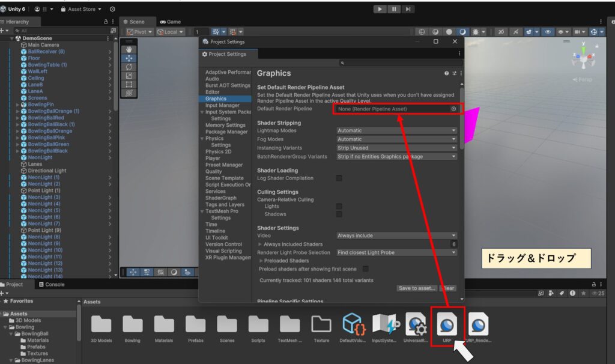
Task: Click the Clear shaders button
Action: [448, 288]
